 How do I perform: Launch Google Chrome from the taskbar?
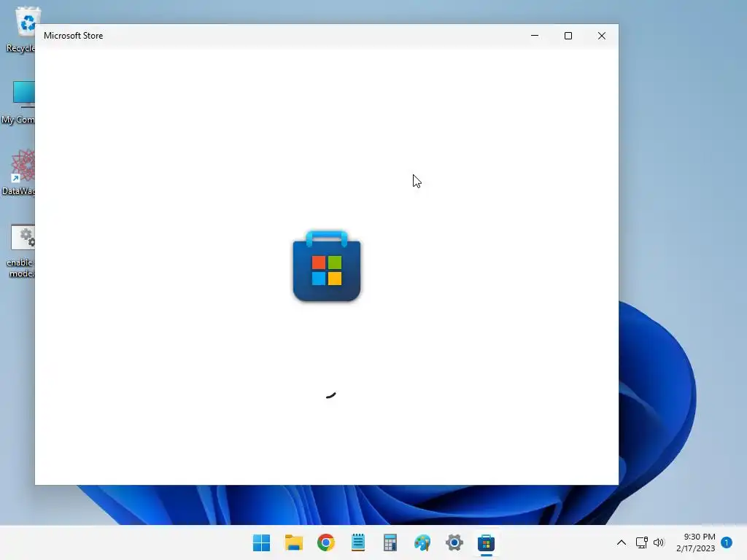tap(326, 542)
